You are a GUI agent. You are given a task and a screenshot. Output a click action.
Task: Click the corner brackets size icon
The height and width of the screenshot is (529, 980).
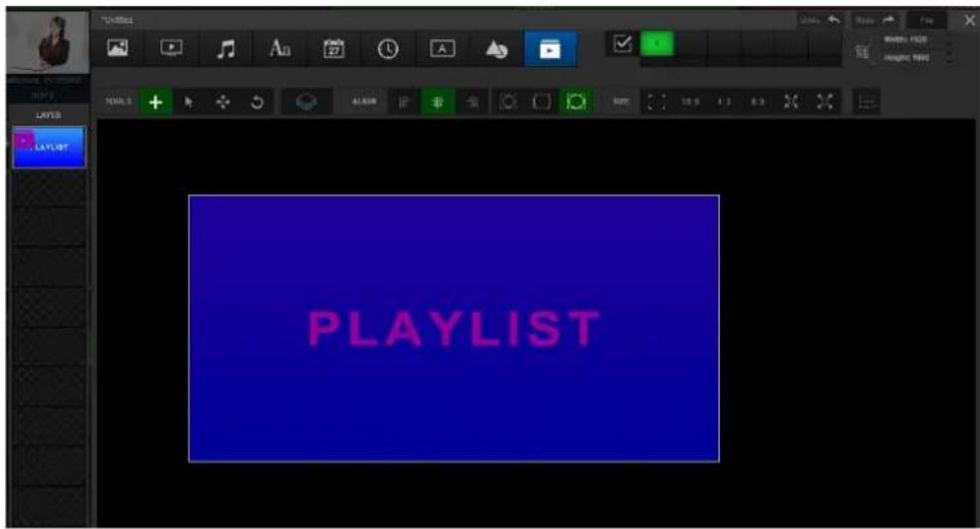655,102
